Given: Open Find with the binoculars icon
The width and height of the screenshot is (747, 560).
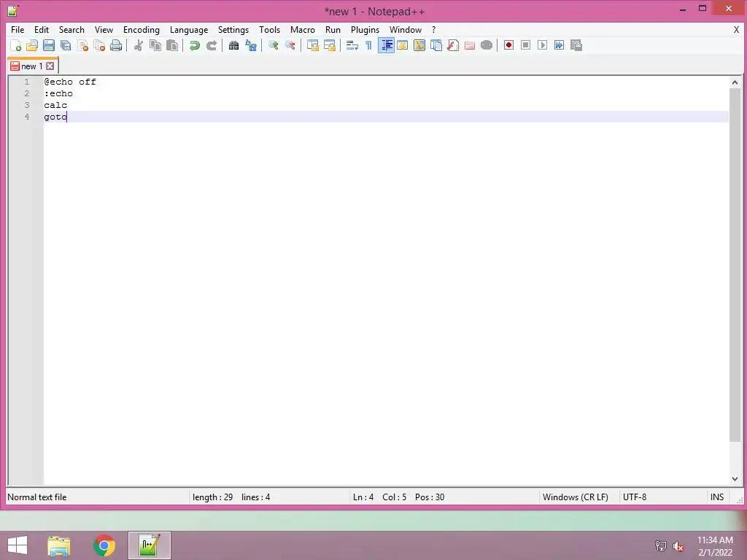Looking at the screenshot, I should [233, 45].
